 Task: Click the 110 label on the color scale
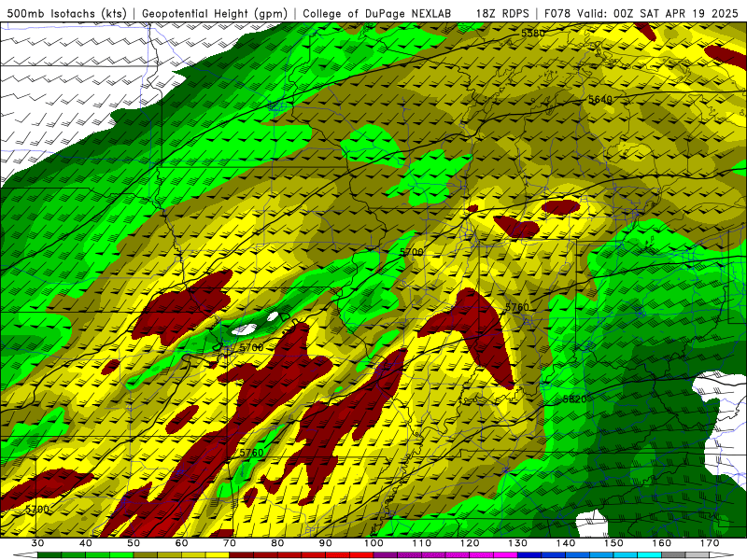click(422, 543)
